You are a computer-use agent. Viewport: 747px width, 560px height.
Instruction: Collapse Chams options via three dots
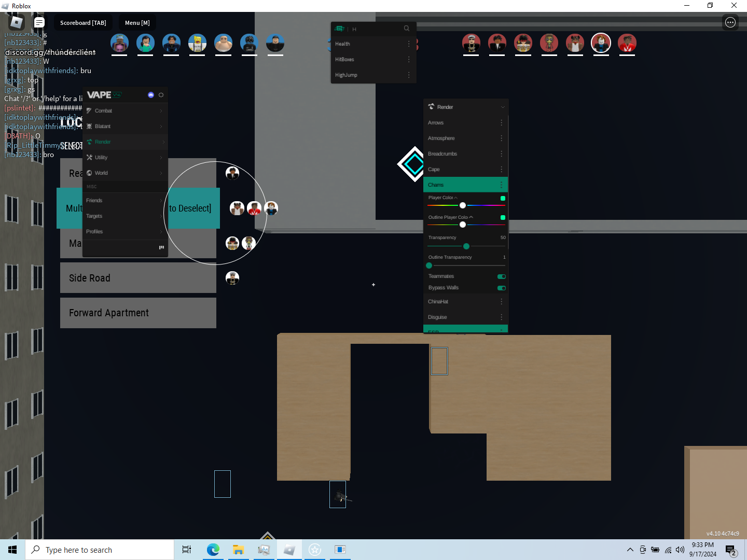pyautogui.click(x=501, y=185)
